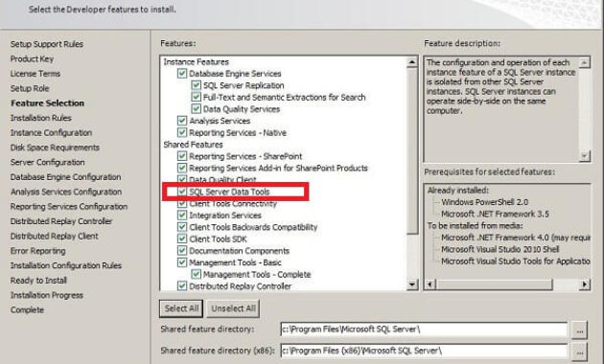This screenshot has height=364, width=604.
Task: Toggle Data Quality Services checkbox
Action: [x=197, y=109]
